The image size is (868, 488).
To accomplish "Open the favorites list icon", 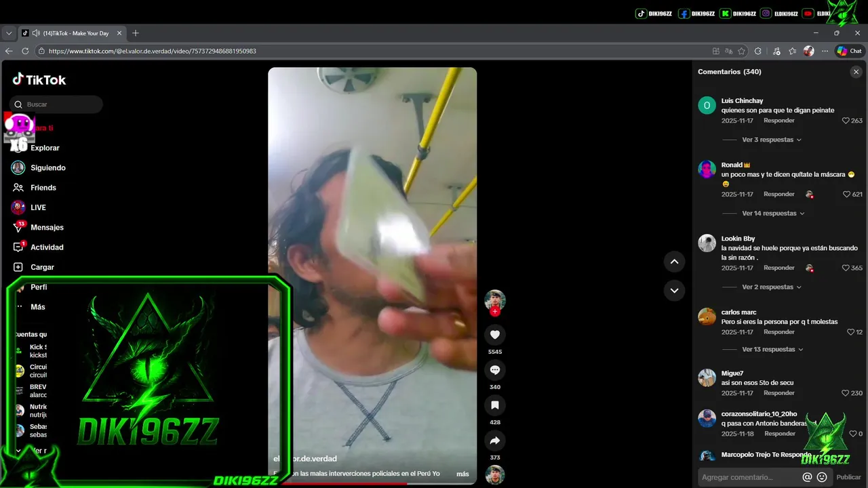I will tap(792, 51).
